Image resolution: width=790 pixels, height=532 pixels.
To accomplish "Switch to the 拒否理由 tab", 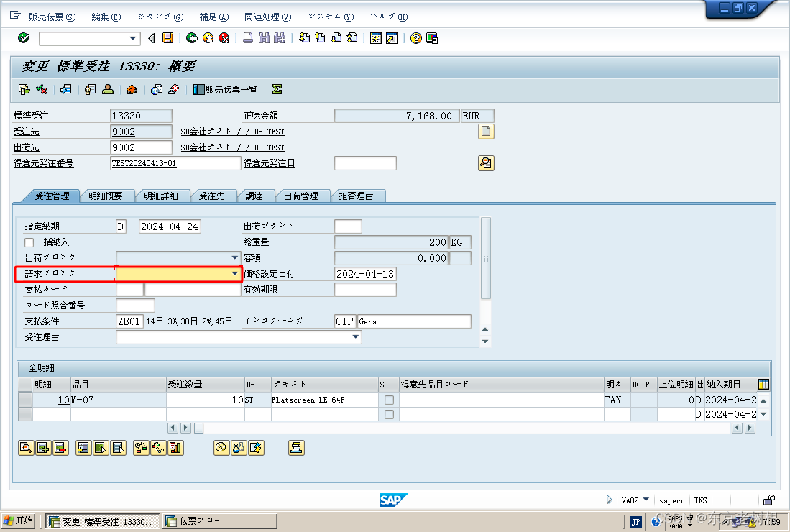I will click(356, 196).
